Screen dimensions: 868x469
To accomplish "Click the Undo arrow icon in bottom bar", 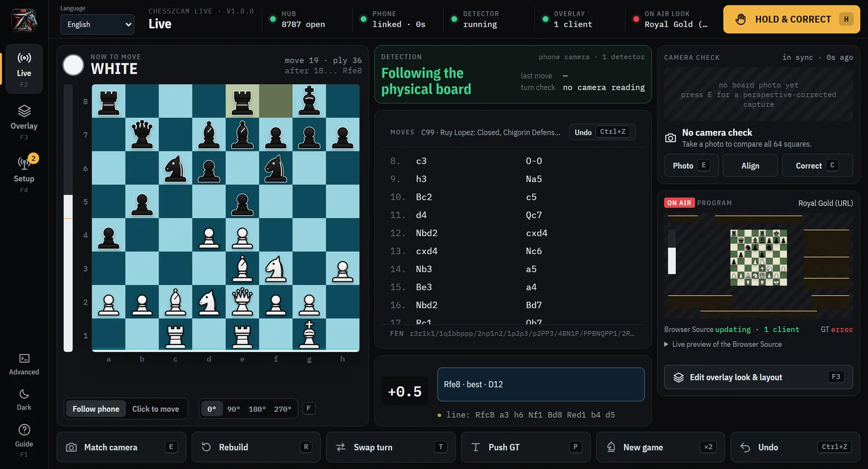I will pos(745,447).
